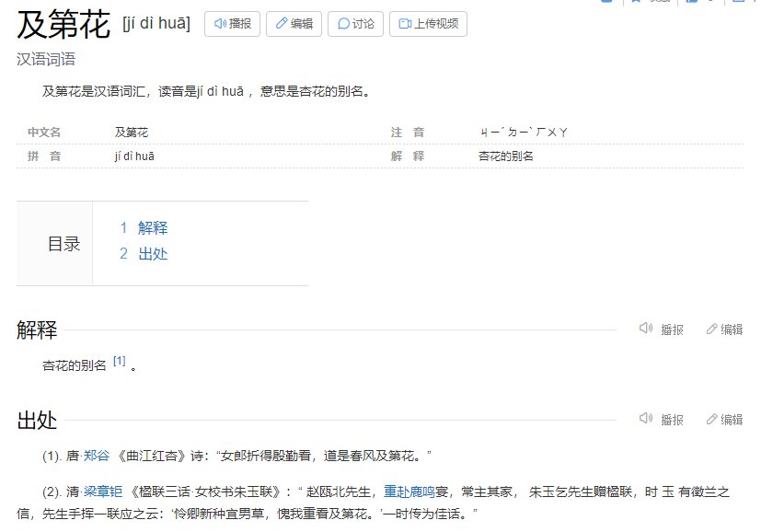Click 上传视频 to upload a video
This screenshot has width=761, height=532.
(428, 25)
